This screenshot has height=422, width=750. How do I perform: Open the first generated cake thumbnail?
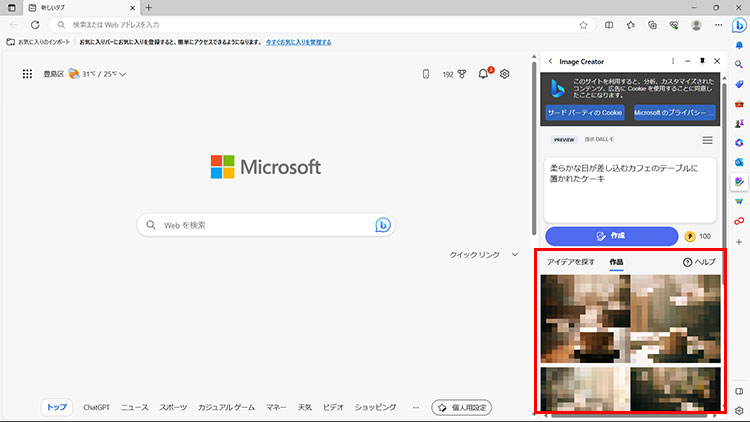(584, 318)
